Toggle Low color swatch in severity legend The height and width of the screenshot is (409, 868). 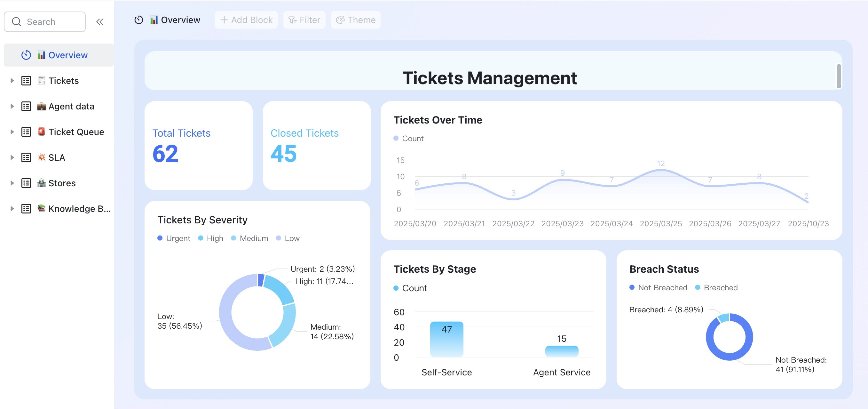279,238
